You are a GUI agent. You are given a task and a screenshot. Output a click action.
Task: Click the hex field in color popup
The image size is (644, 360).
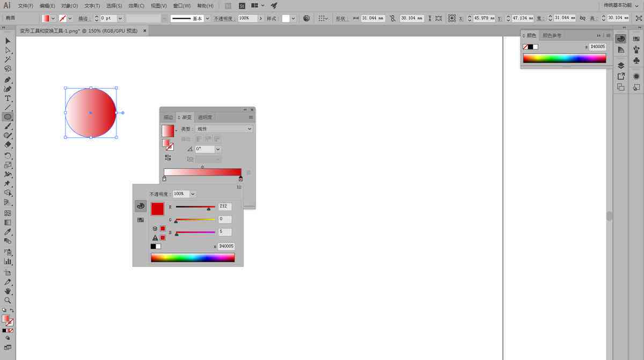pos(226,246)
